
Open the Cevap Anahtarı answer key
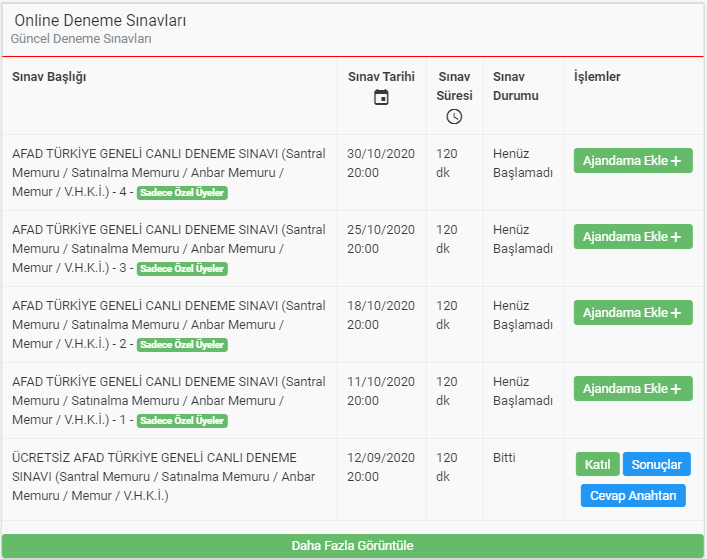click(633, 495)
